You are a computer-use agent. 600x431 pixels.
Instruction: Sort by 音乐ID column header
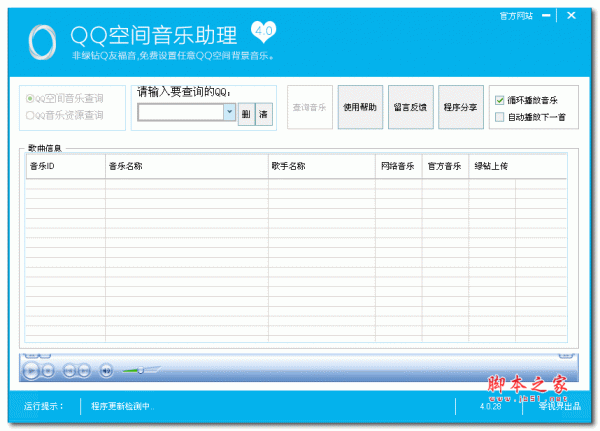pyautogui.click(x=65, y=166)
